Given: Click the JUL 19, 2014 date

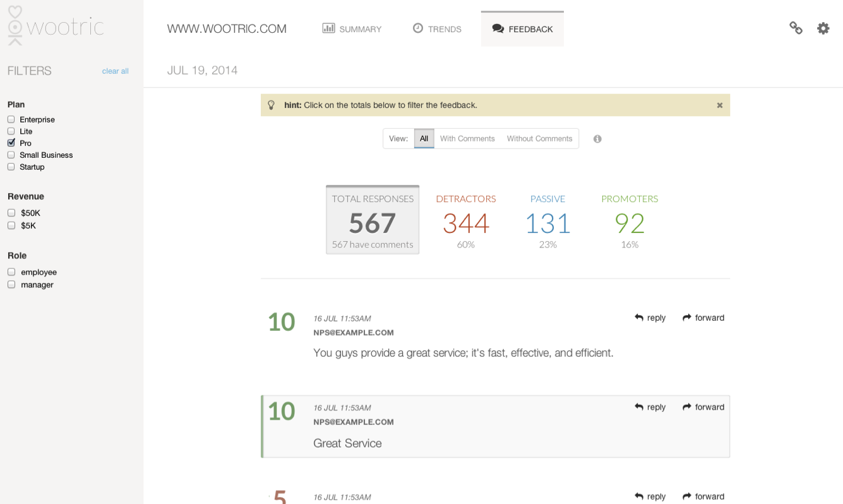Looking at the screenshot, I should [202, 71].
